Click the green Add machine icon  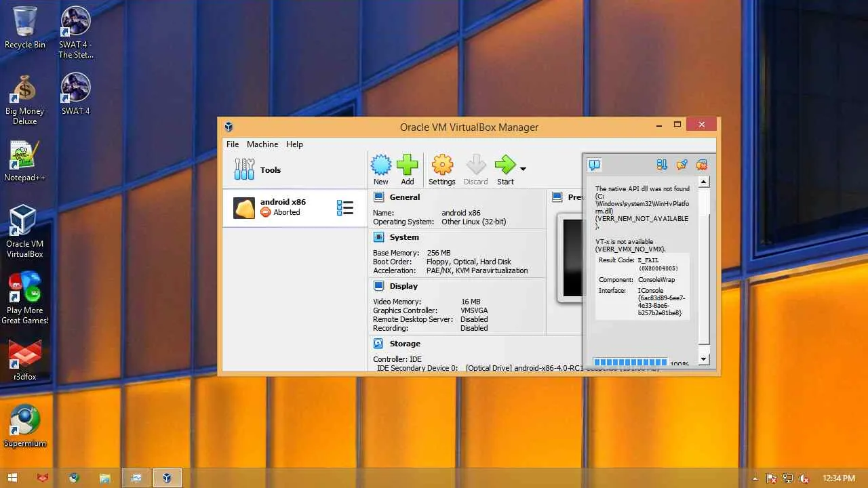(408, 165)
